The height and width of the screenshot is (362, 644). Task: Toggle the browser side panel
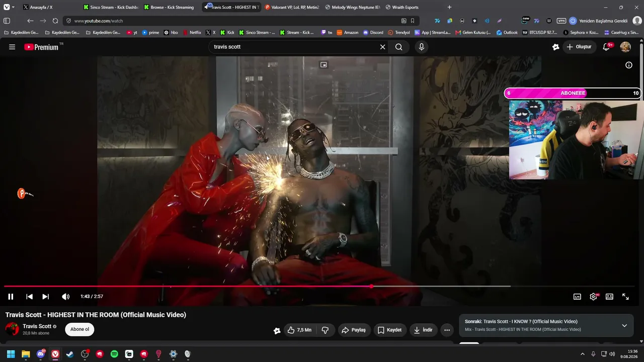click(7, 21)
